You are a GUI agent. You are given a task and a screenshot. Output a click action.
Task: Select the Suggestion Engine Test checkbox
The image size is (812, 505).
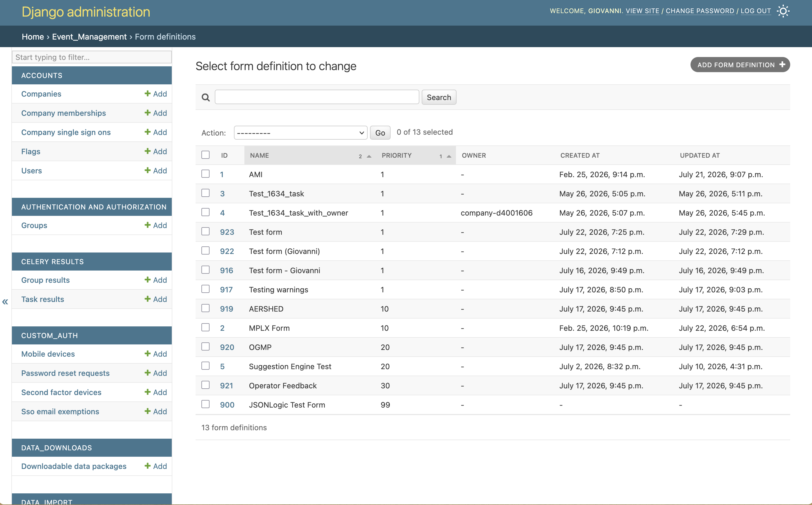[x=205, y=366]
